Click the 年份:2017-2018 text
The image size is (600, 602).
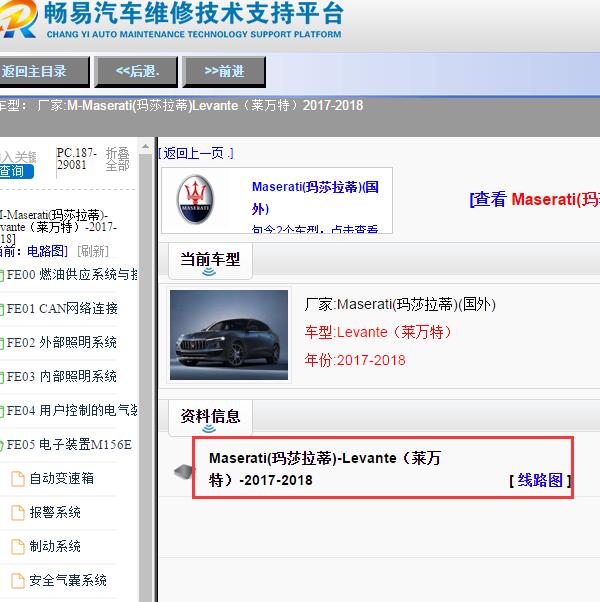(355, 361)
